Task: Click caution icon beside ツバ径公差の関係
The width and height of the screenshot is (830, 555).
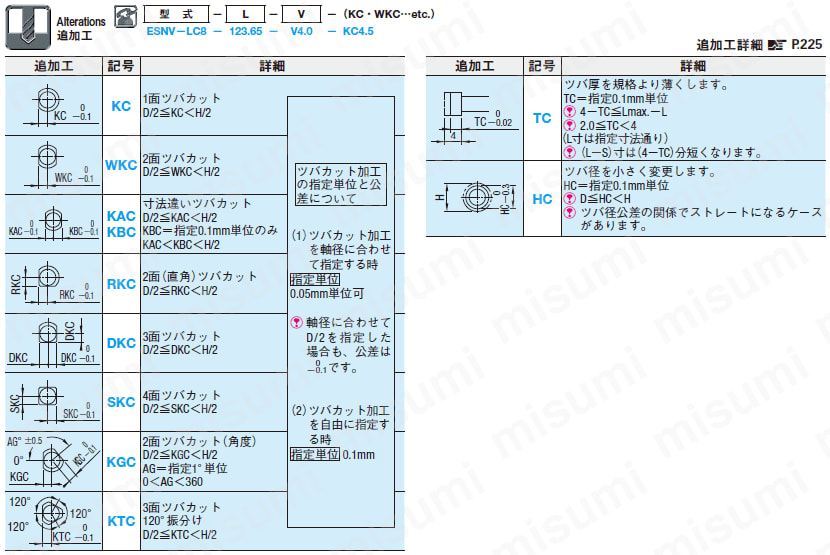Action: point(570,212)
